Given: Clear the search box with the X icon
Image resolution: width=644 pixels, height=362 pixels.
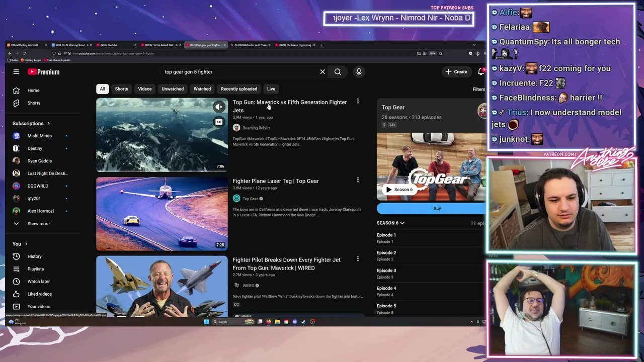Looking at the screenshot, I should click(323, 72).
